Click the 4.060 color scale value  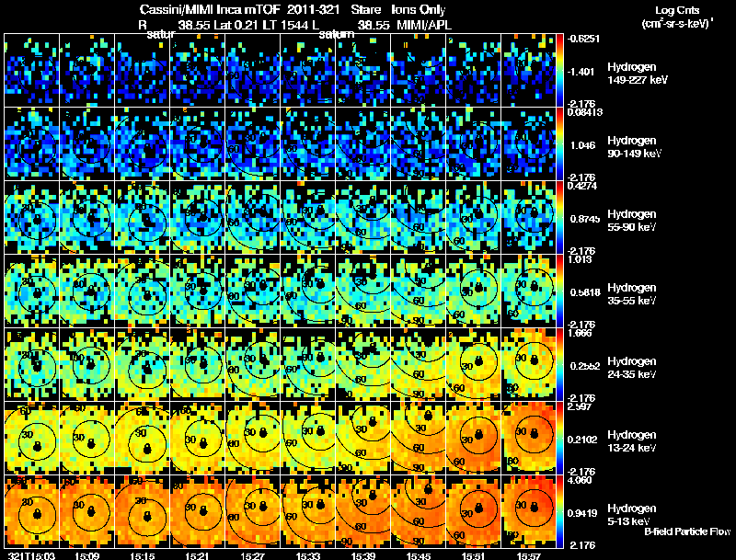[581, 480]
